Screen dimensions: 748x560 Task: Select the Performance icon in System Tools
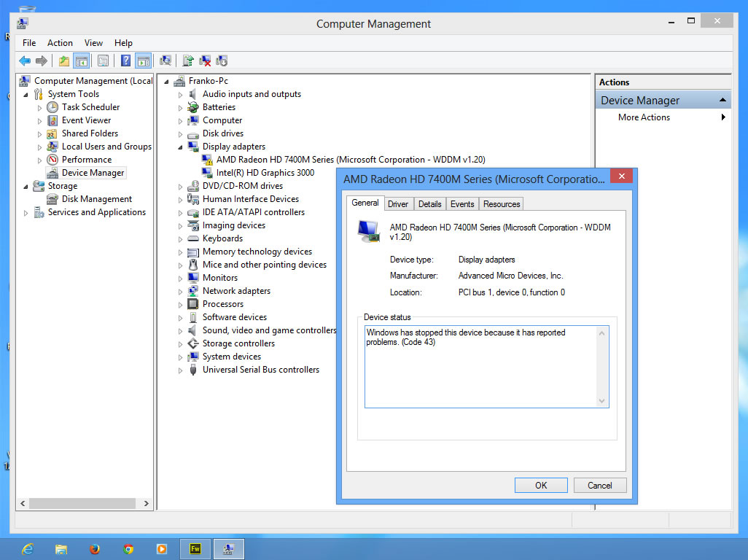[52, 160]
